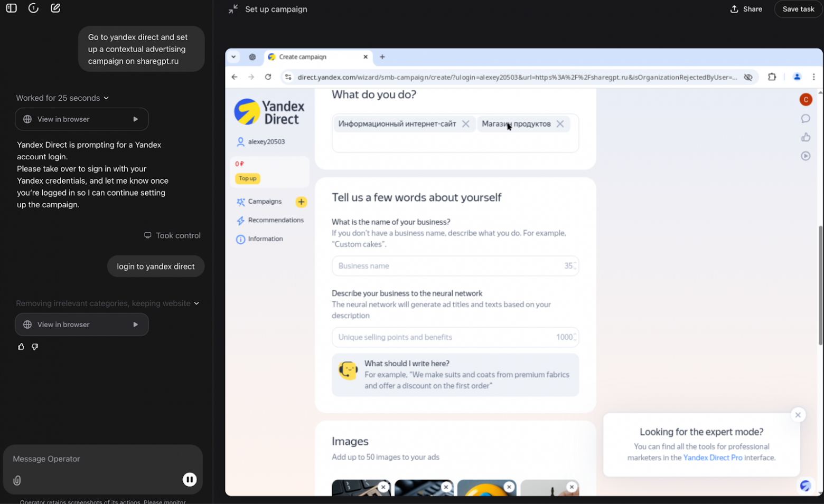Collapse the Set up campaign browser view

[233, 9]
